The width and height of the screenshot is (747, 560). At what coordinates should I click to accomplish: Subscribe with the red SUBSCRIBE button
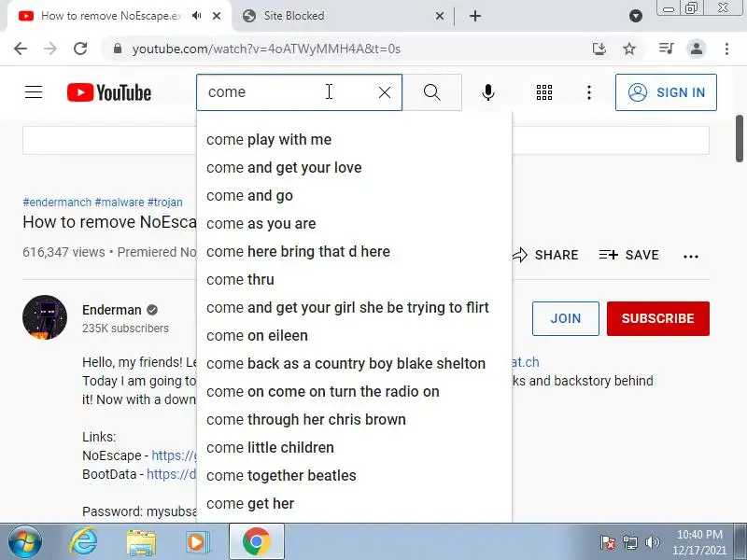658,318
